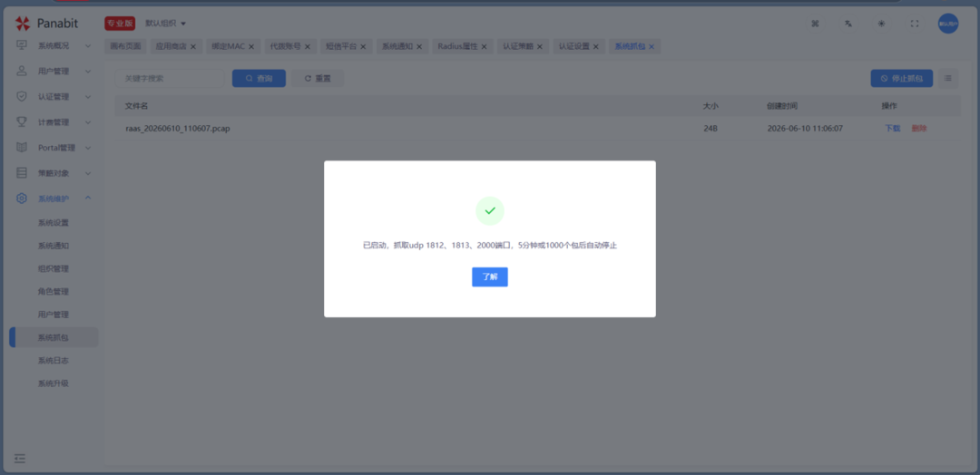Click the 重置 reset button
Viewport: 980px width, 475px height.
click(318, 79)
